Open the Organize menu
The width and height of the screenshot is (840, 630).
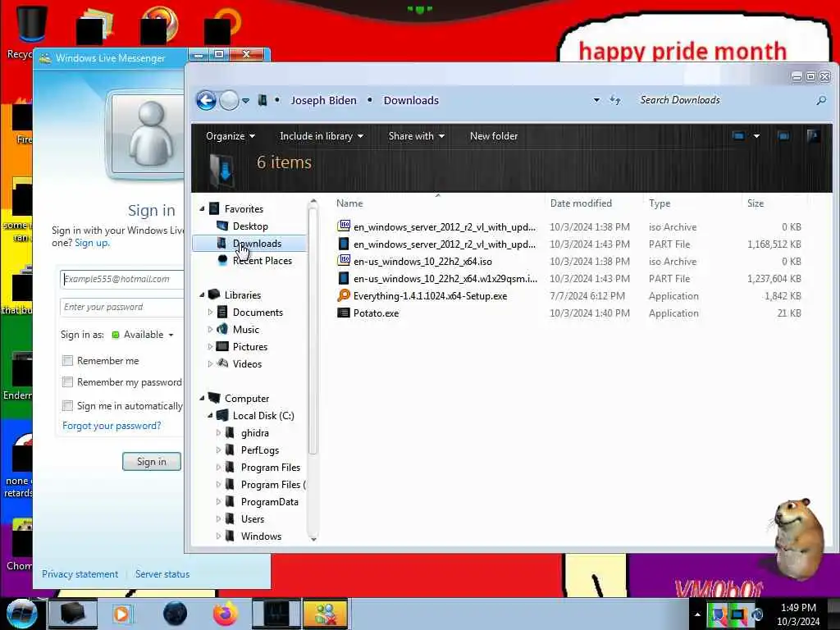coord(231,136)
